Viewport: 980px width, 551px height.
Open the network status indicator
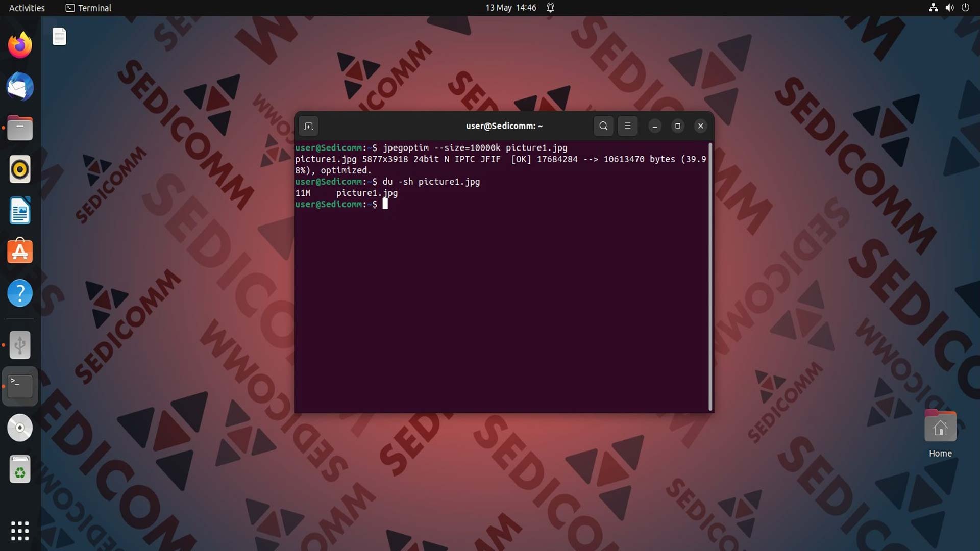933,8
